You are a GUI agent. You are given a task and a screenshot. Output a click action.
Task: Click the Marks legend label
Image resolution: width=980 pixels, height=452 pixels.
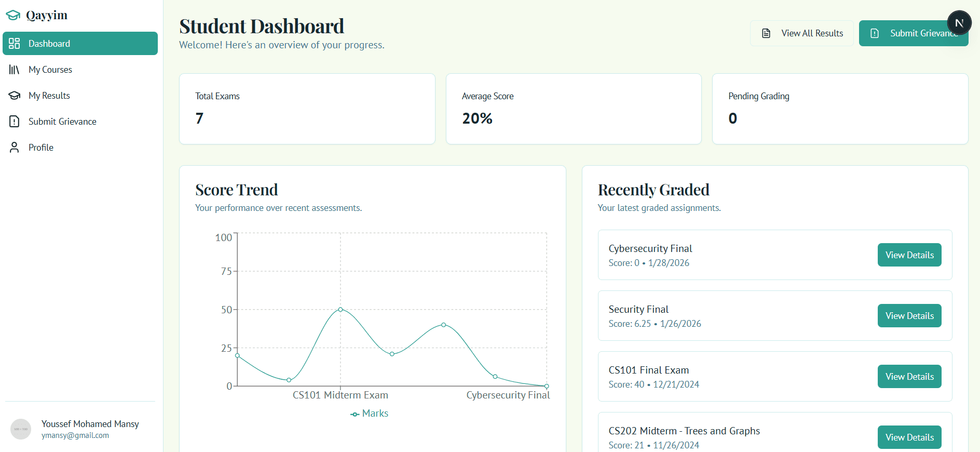(x=375, y=414)
